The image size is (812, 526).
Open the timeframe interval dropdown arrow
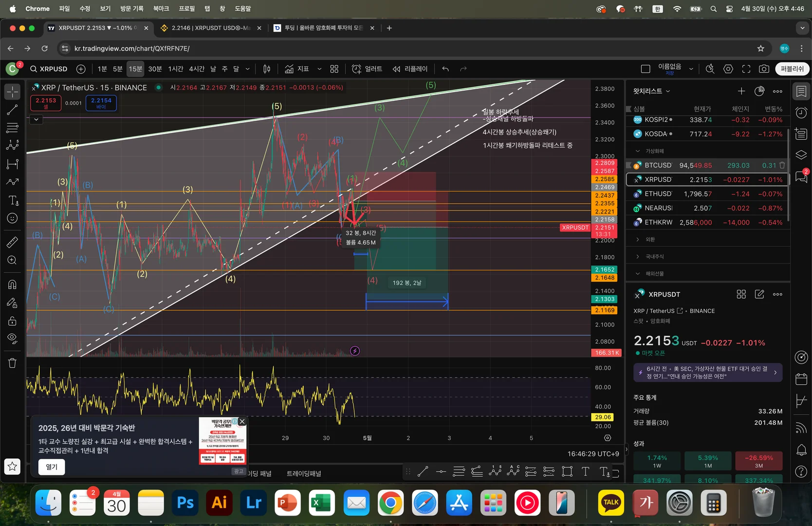[x=247, y=69]
